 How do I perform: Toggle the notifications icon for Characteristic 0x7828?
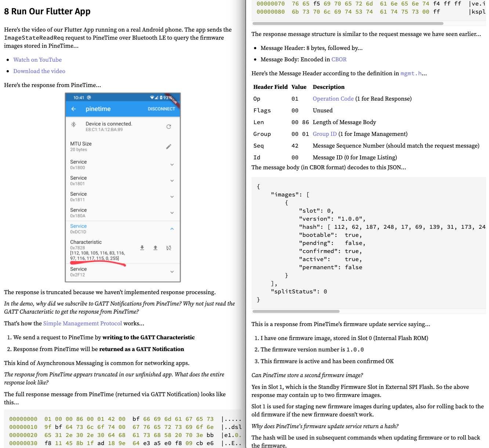tap(169, 248)
